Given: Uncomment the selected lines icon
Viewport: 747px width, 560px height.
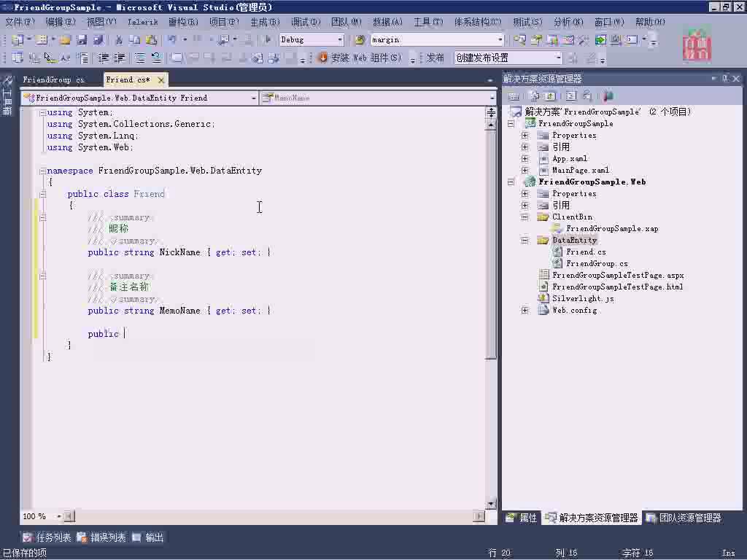Looking at the screenshot, I should (156, 58).
